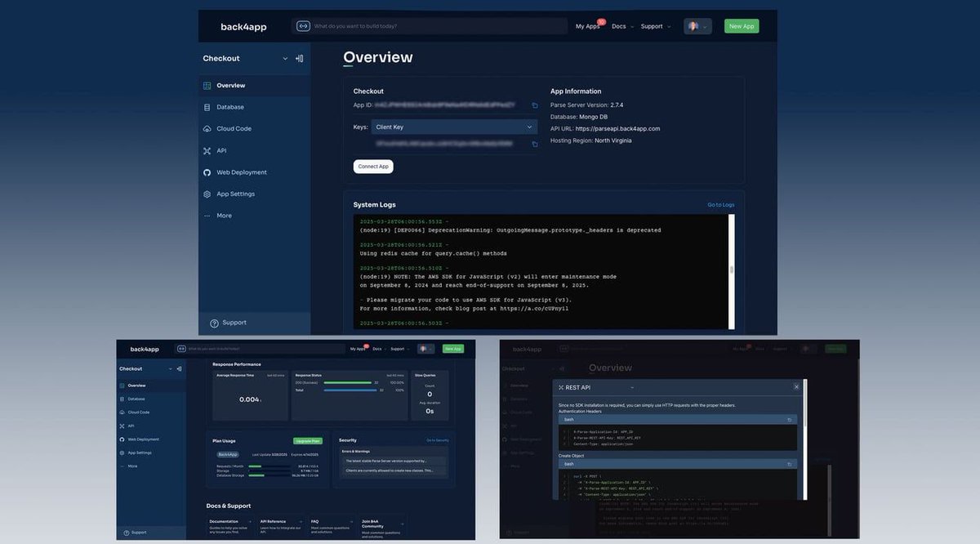Click the green Upgrade Plan button
The image size is (980, 544).
pos(308,440)
